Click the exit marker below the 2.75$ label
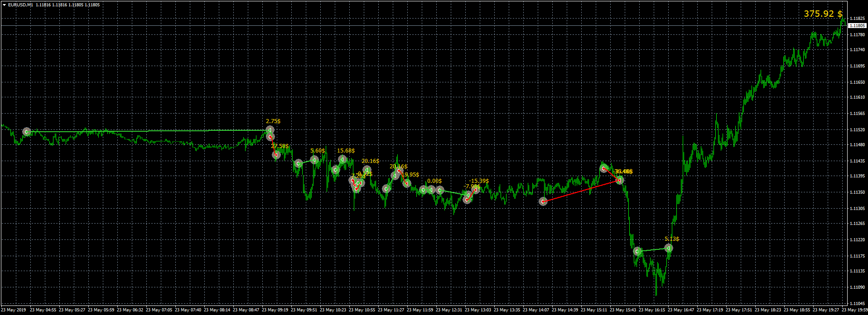The width and height of the screenshot is (868, 315). (270, 130)
